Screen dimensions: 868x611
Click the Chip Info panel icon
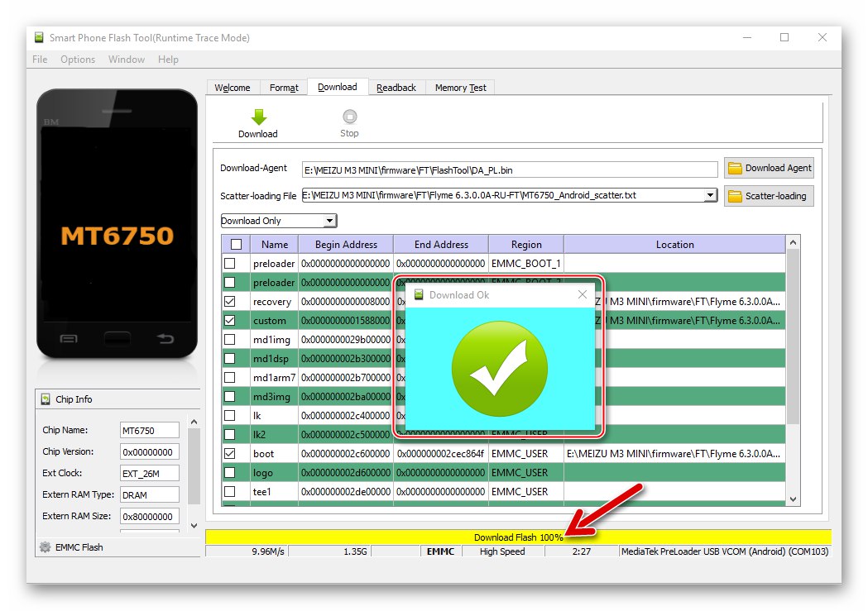(45, 399)
